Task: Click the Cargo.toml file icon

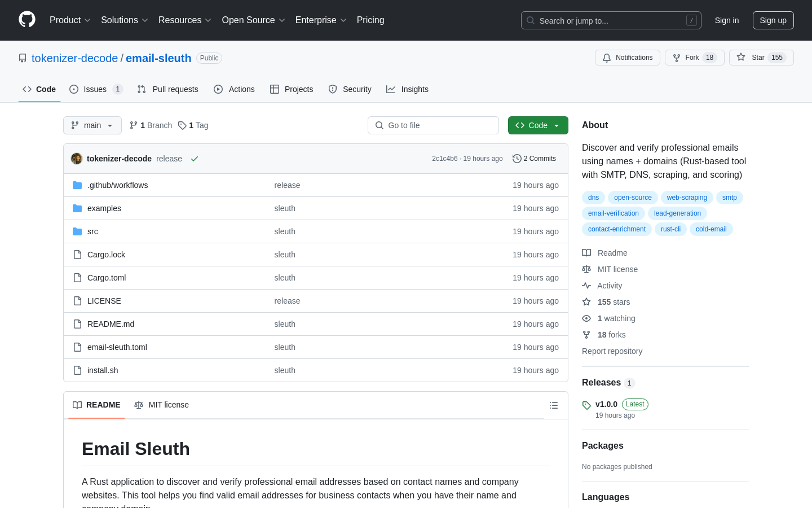Action: (77, 278)
